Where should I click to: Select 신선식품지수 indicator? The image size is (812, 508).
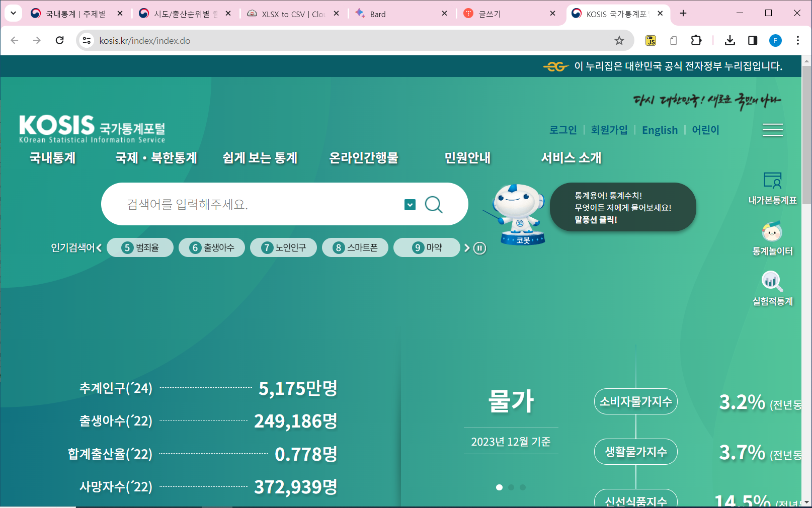pos(636,498)
